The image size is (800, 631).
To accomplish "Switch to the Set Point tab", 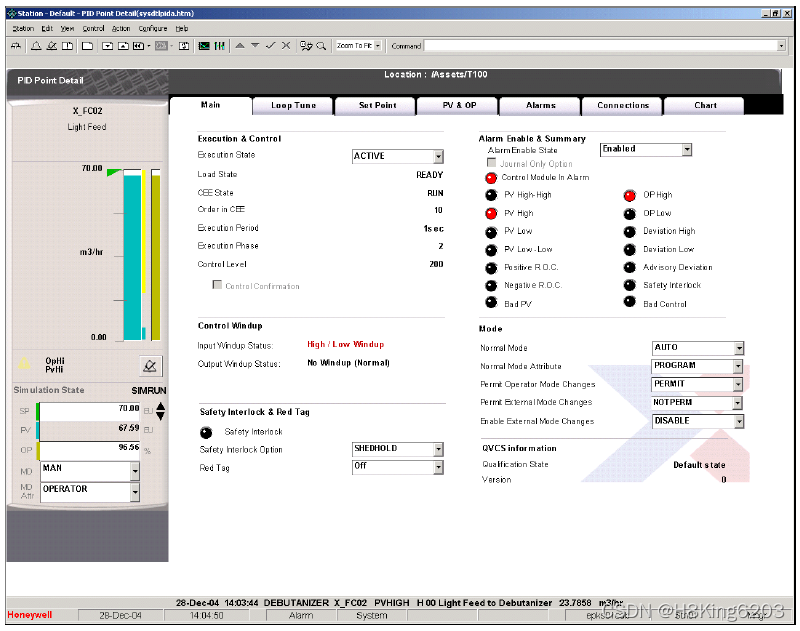I will (377, 106).
